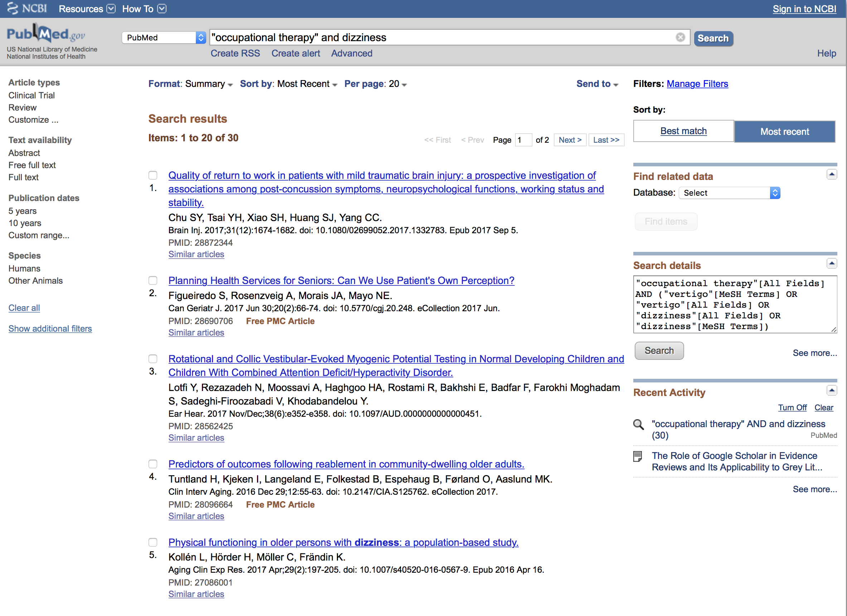Screen dimensions: 847x616
Task: Open recent search "occupational therapy" AND dizziness
Action: coord(738,430)
